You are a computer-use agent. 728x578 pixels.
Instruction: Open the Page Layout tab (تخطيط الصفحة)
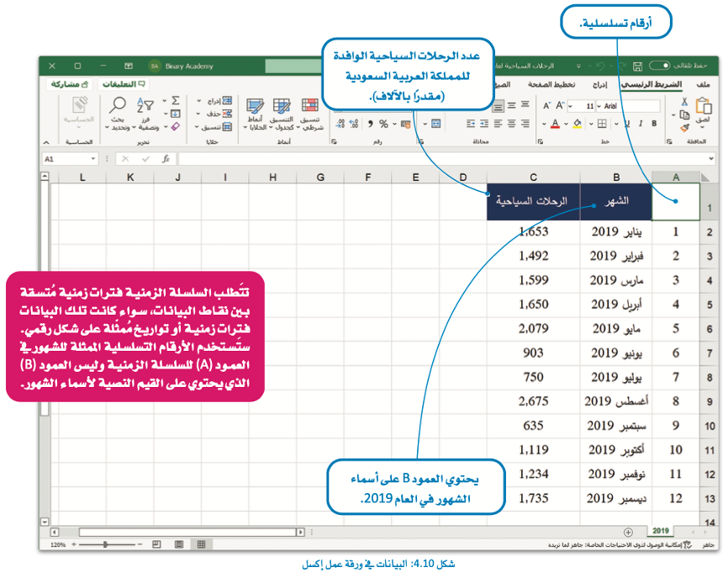coord(551,84)
